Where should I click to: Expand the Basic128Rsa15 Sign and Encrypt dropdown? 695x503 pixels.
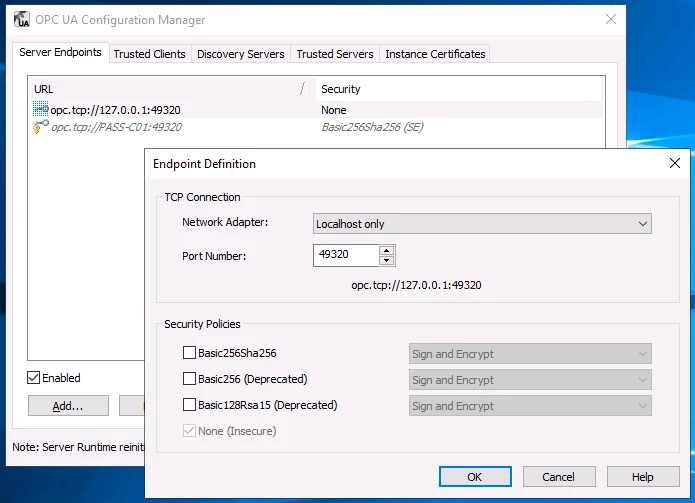[530, 406]
